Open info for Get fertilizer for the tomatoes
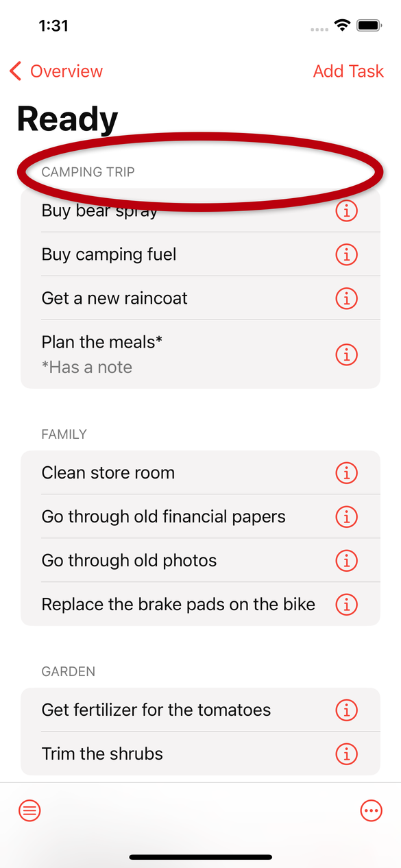Screen dimensions: 401x868 click(x=347, y=710)
